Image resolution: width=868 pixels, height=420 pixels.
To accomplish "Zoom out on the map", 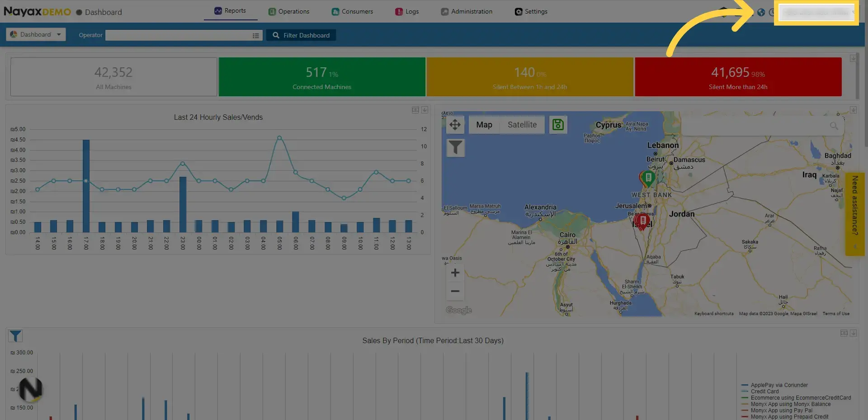I will pos(455,291).
